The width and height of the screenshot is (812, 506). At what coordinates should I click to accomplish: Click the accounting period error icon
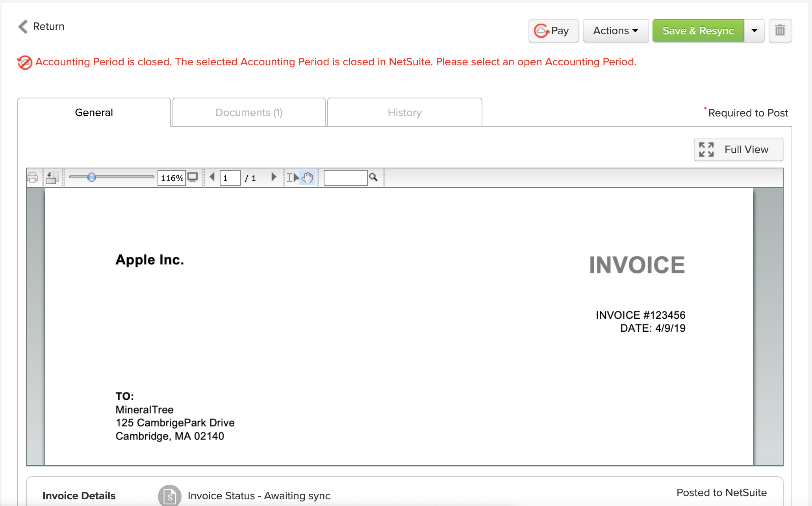[x=24, y=62]
